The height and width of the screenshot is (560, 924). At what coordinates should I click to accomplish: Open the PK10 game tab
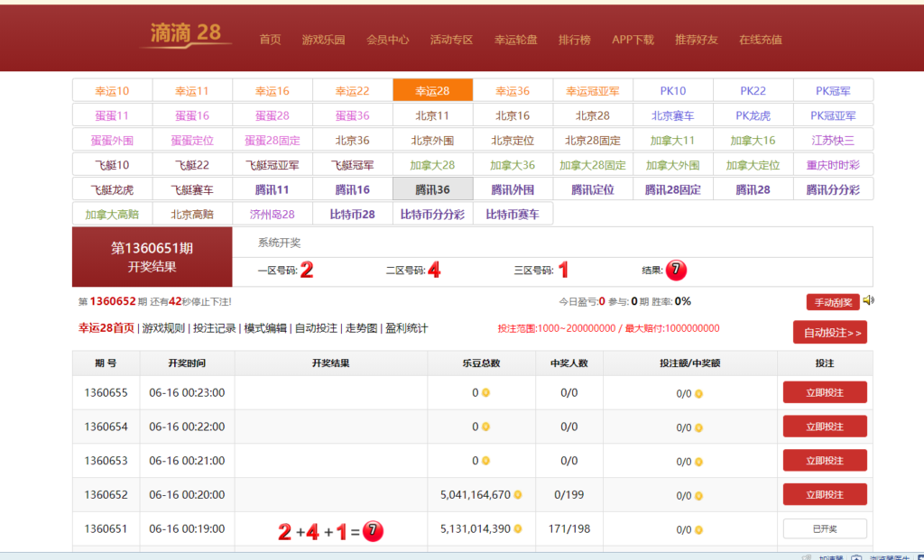[673, 90]
